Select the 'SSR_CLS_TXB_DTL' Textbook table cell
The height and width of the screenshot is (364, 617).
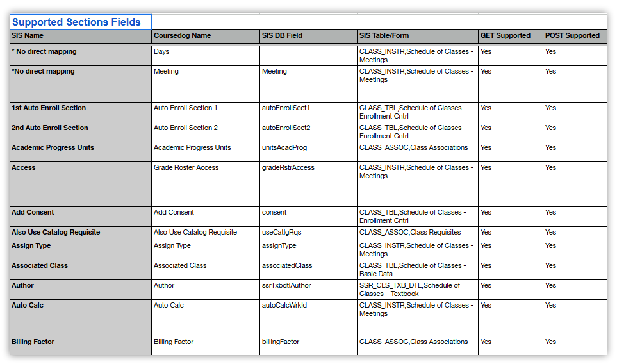418,290
